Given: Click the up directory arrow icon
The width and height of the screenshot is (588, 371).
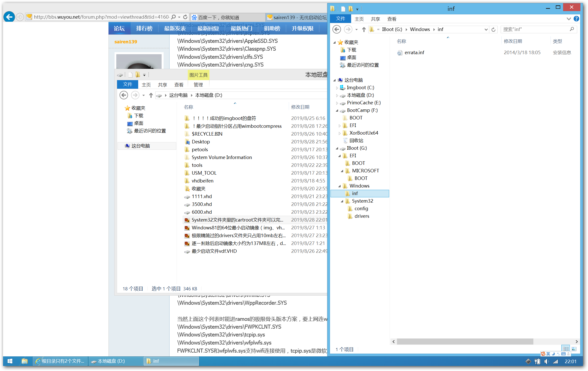Looking at the screenshot, I should click(x=363, y=29).
